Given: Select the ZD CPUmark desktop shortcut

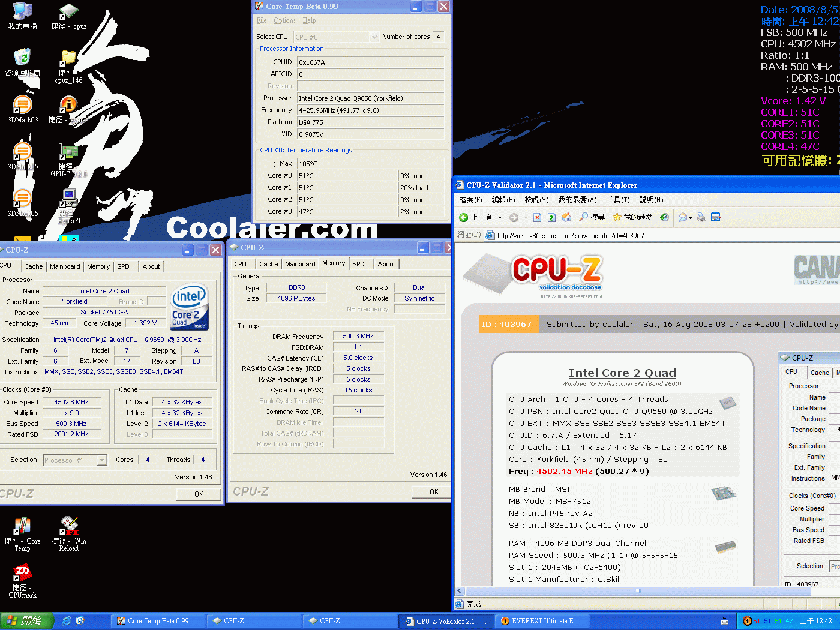Looking at the screenshot, I should [22, 581].
